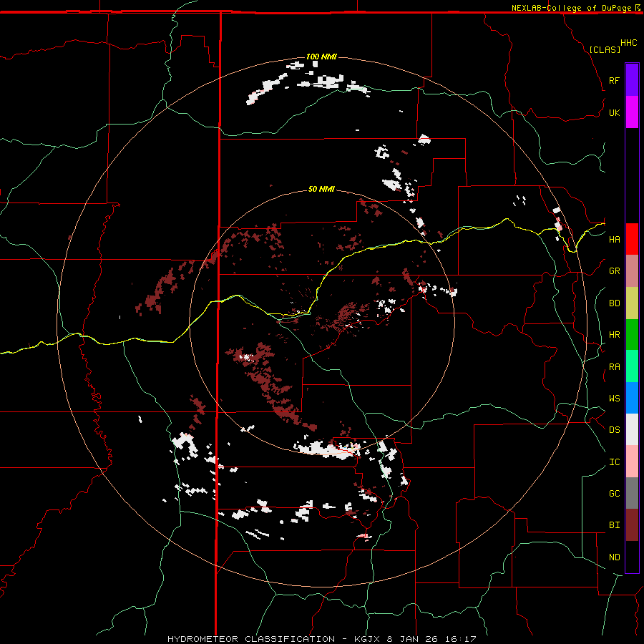The width and height of the screenshot is (644, 644).
Task: Click the IC legend label
Action: coord(614,462)
